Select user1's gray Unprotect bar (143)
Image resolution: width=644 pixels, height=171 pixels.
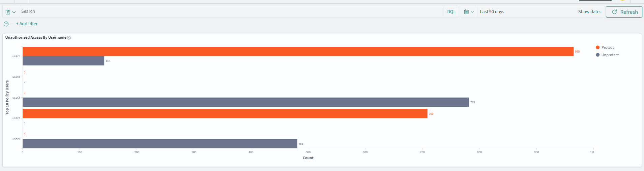click(63, 61)
